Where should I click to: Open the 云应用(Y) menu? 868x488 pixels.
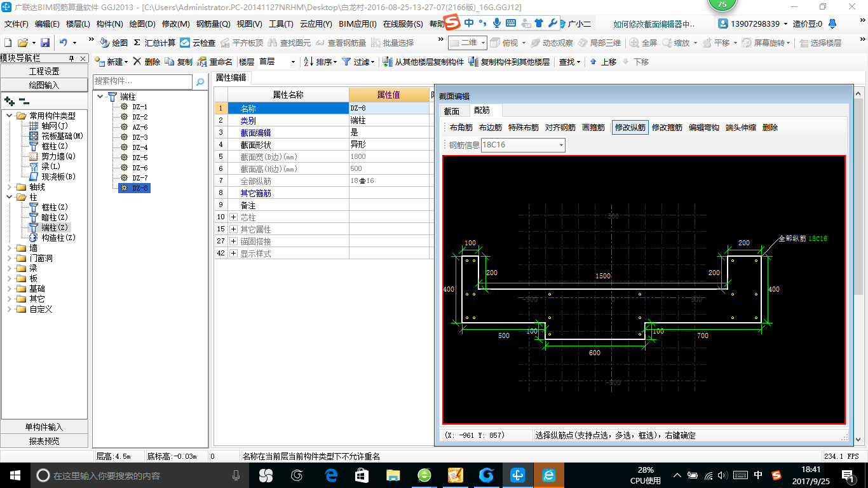316,24
